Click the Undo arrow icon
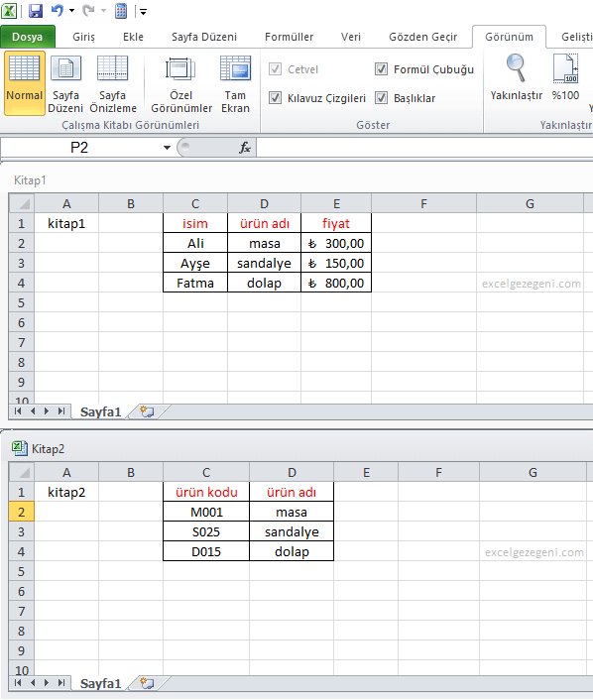The image size is (593, 700). click(58, 11)
